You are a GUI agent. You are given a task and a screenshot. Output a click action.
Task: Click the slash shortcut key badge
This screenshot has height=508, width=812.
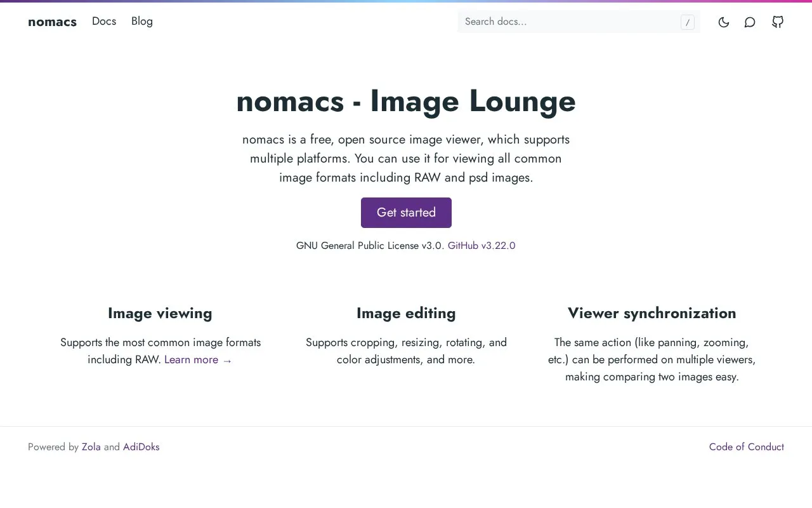687,22
